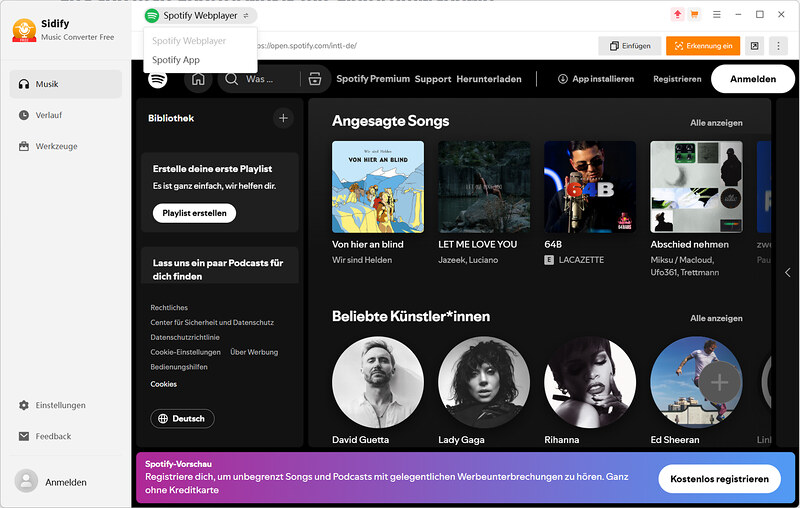Open the 64B song cover
Viewport: 800px width, 508px height.
[590, 187]
